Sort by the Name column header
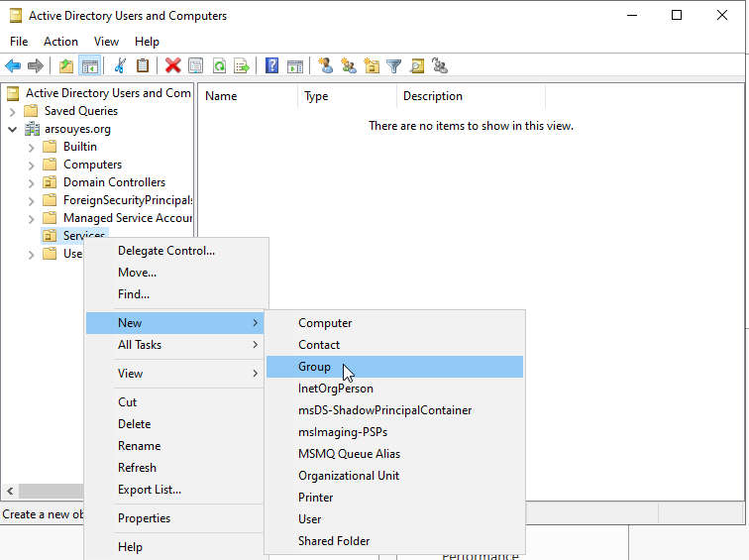The height and width of the screenshot is (560, 749). coord(248,96)
